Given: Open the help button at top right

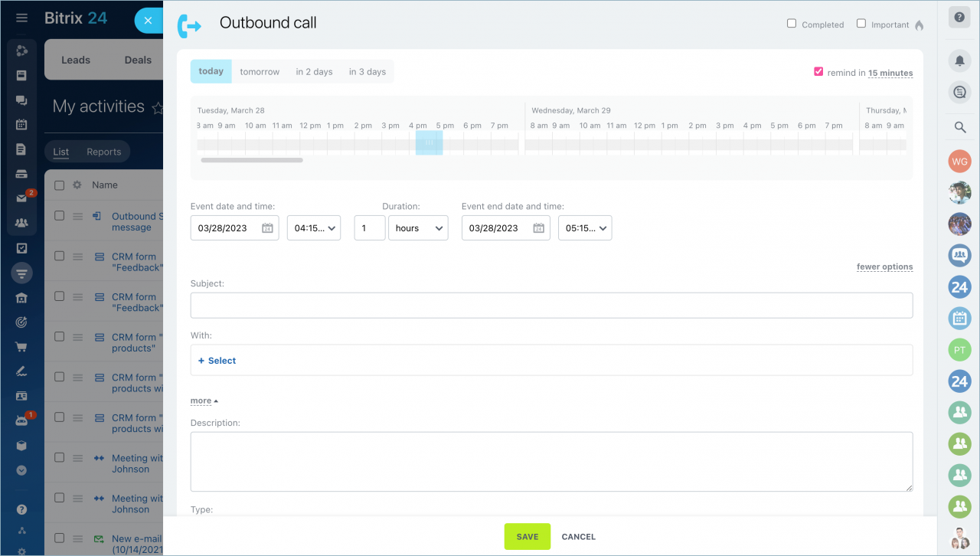Looking at the screenshot, I should point(959,18).
